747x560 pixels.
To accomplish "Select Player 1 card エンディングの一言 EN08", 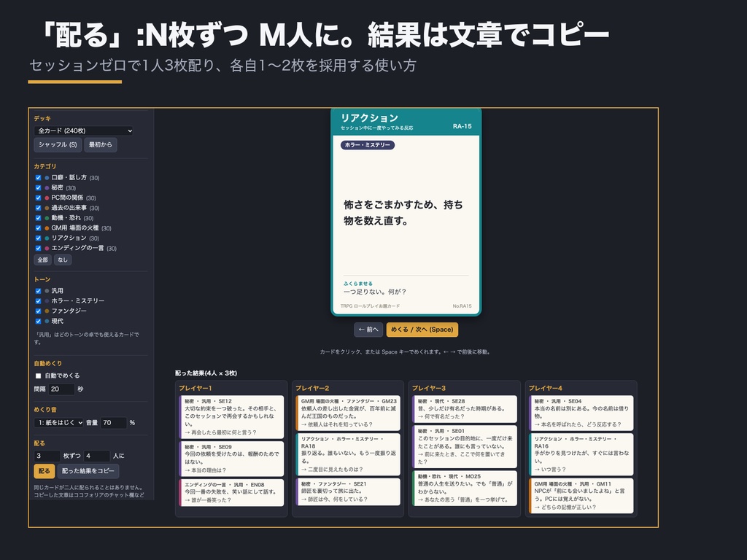I will [x=231, y=492].
